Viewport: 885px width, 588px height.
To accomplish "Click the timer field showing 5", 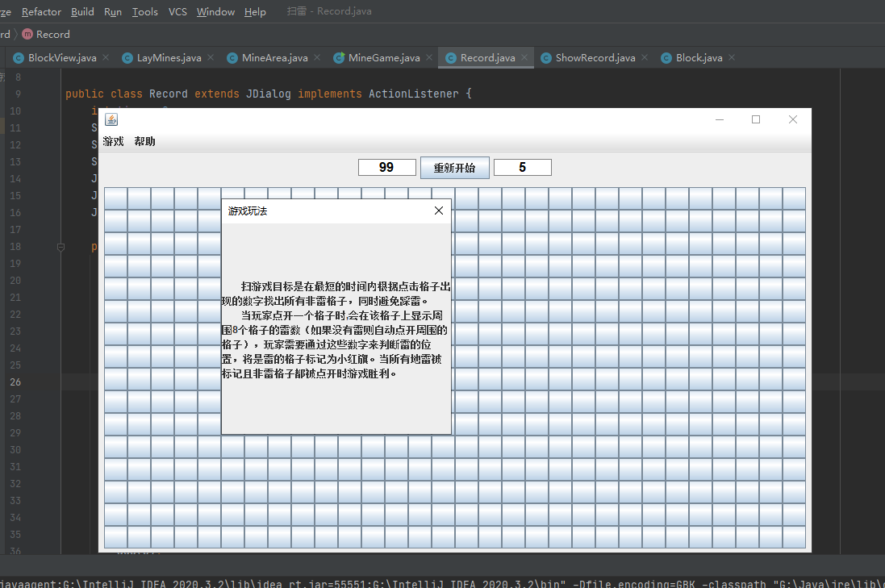I will 522,168.
